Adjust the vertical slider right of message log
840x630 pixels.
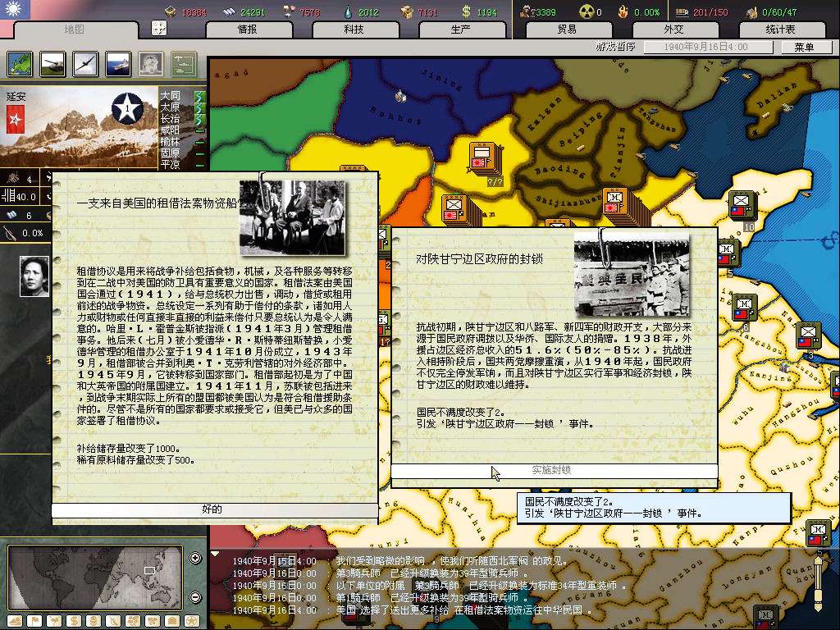(x=818, y=583)
